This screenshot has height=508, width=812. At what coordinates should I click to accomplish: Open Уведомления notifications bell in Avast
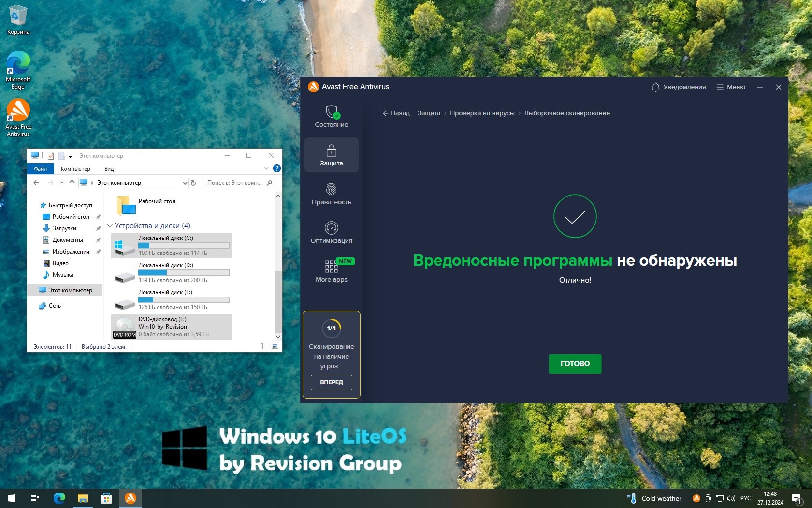[679, 87]
